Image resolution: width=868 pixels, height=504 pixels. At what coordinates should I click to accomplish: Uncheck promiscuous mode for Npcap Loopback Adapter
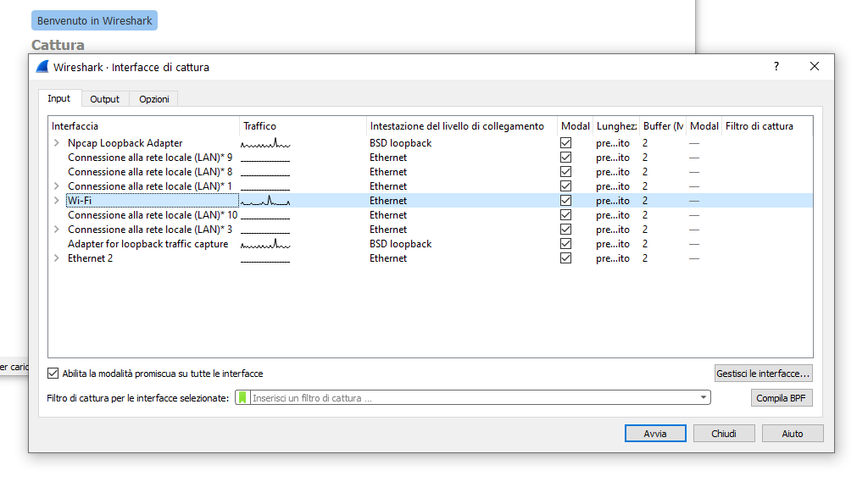click(565, 143)
